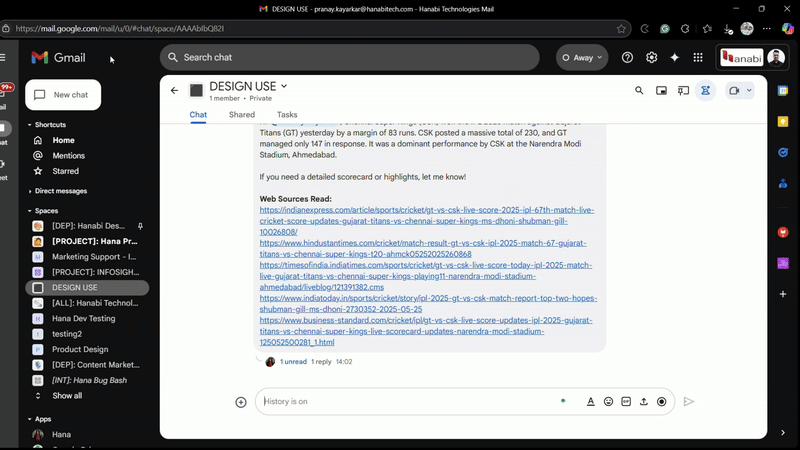This screenshot has height=450, width=800.
Task: Open the emoji picker in message box
Action: (608, 402)
